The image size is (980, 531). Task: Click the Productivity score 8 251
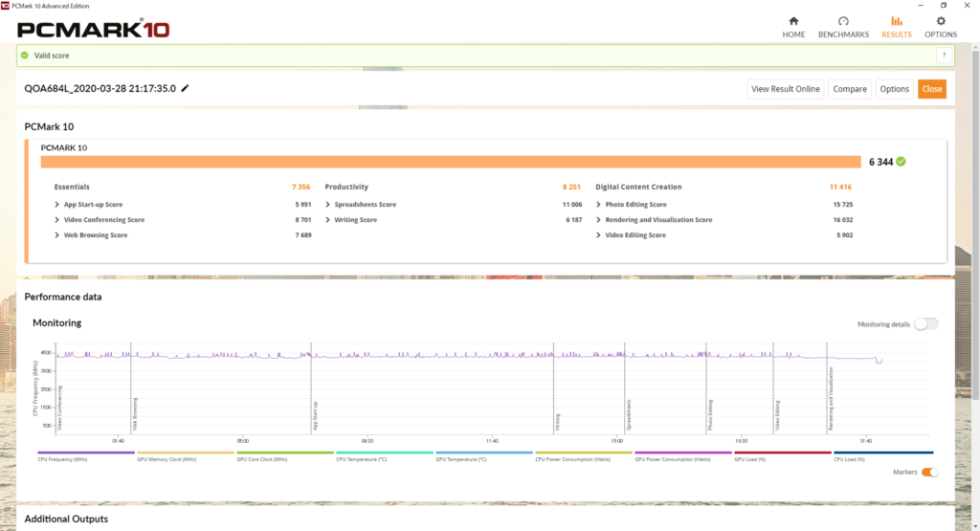click(571, 187)
